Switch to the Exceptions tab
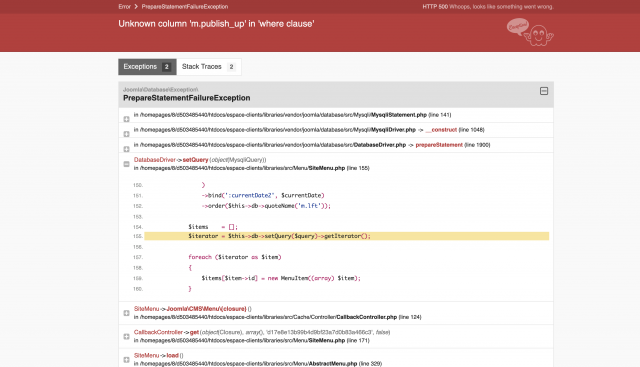The height and width of the screenshot is (367, 640). (147, 67)
